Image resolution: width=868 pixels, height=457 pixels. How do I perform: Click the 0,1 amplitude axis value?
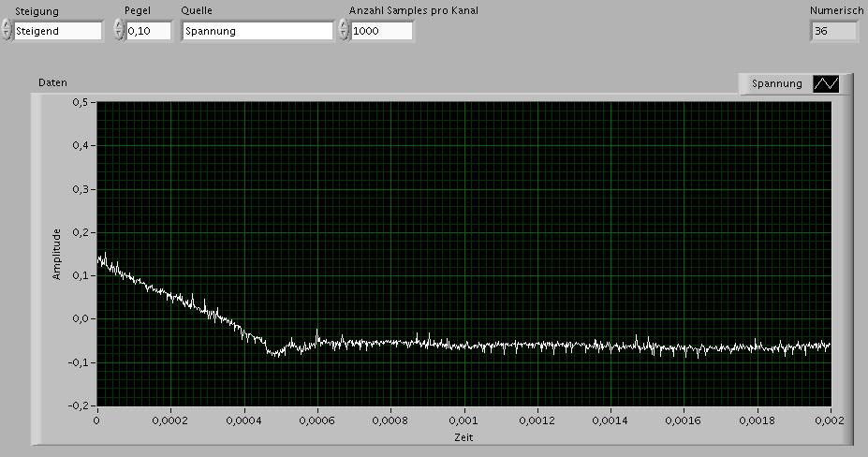click(81, 275)
